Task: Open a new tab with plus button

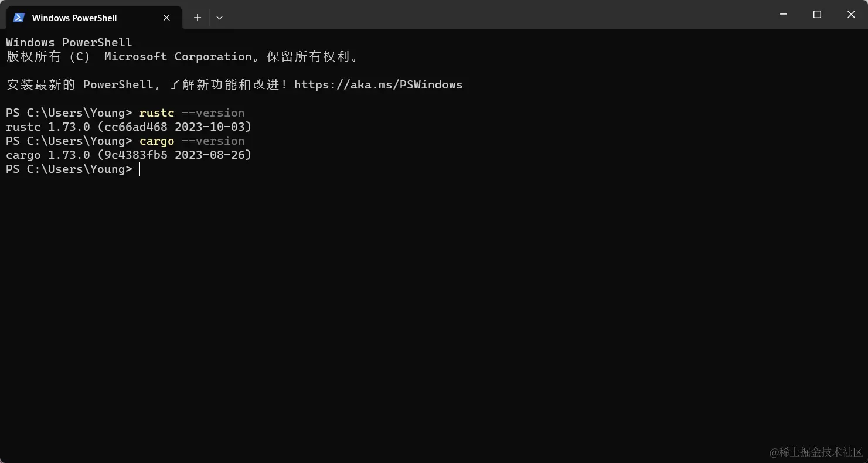Action: point(198,18)
